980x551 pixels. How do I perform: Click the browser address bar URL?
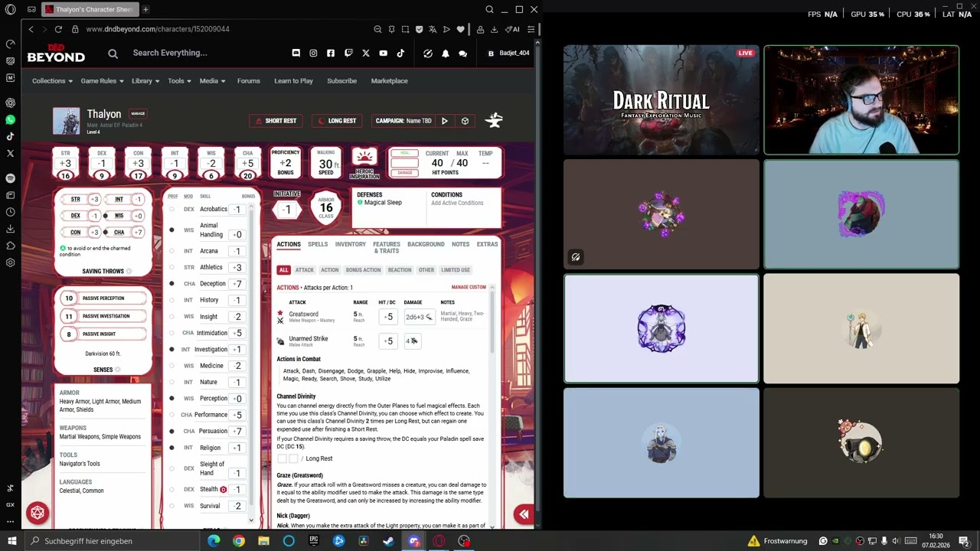pos(158,29)
